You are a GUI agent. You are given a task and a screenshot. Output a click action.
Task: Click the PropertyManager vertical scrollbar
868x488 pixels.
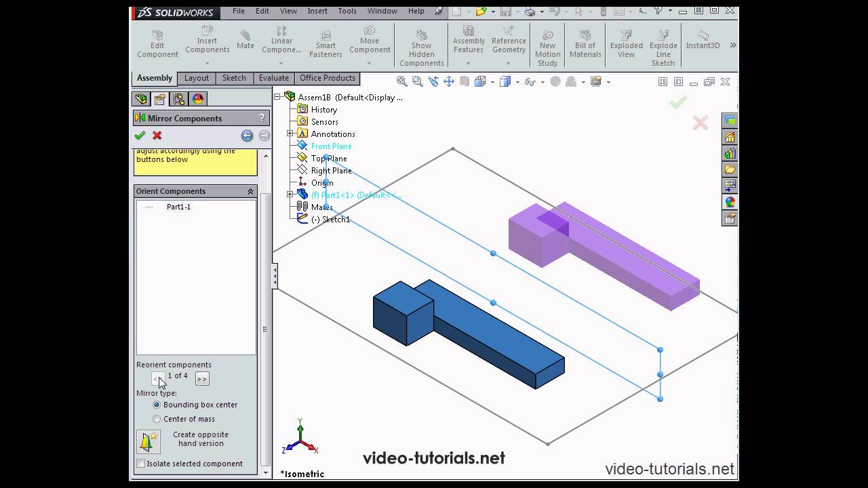(265, 329)
